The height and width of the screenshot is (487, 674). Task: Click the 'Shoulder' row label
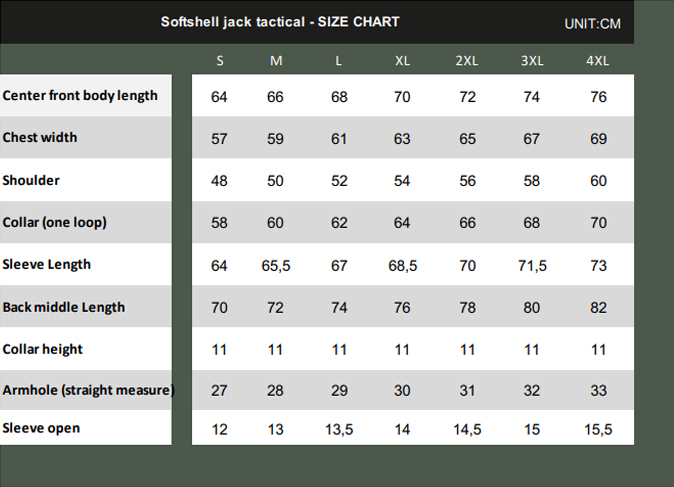pyautogui.click(x=31, y=181)
